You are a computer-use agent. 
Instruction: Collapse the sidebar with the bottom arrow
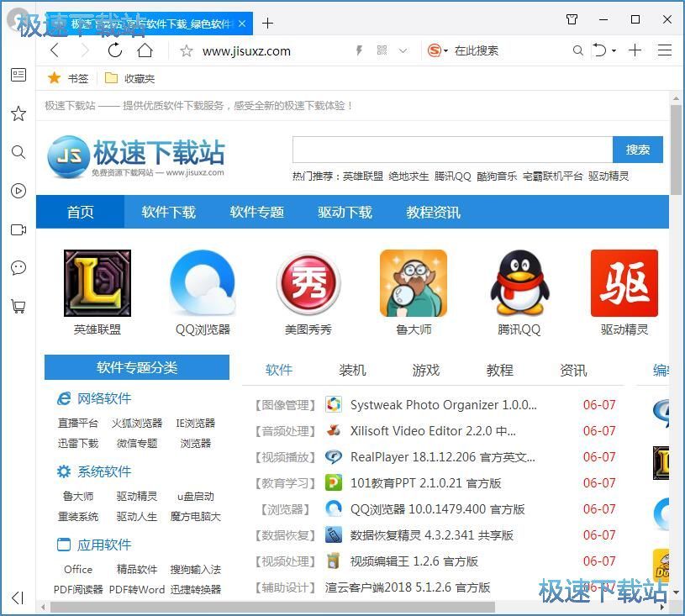[18, 598]
